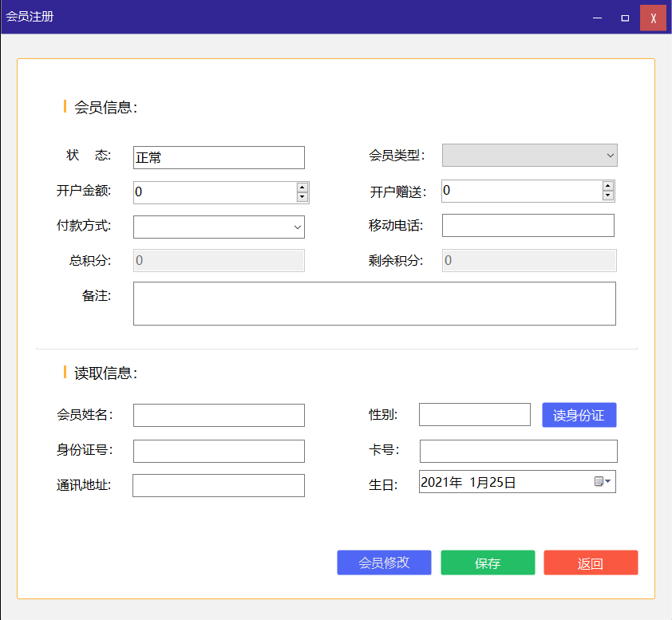
Task: Click the 卡号 text field
Action: [x=518, y=451]
